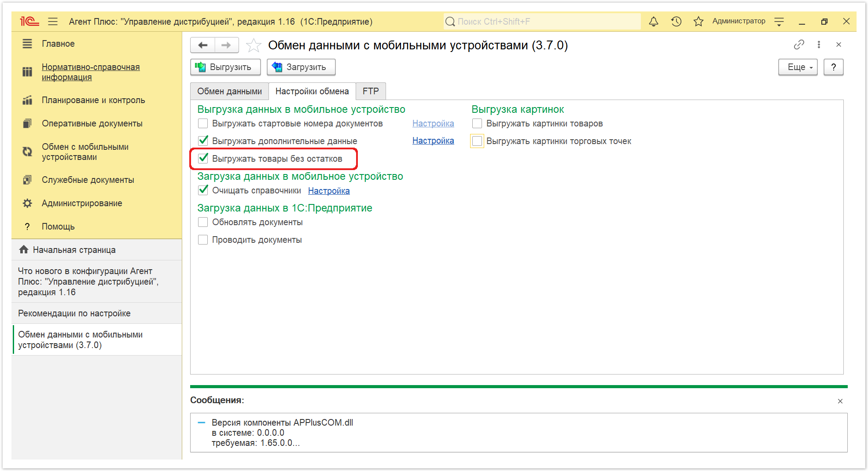Image resolution: width=868 pixels, height=471 pixels.
Task: Click the 1C logo icon
Action: (29, 21)
